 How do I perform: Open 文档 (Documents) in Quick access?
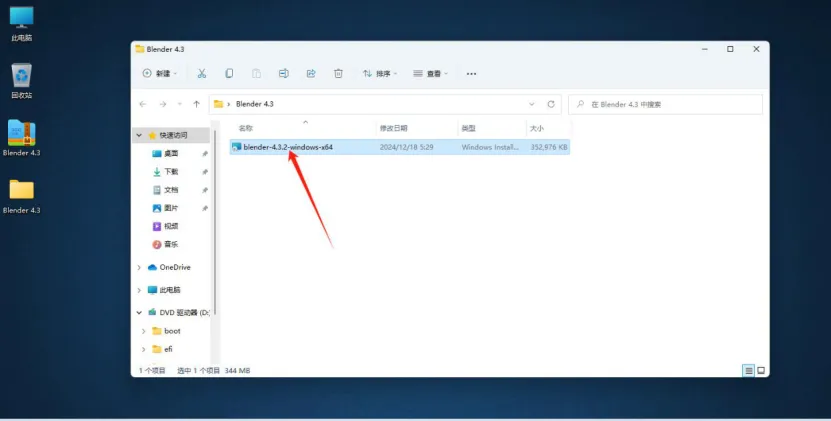click(172, 190)
